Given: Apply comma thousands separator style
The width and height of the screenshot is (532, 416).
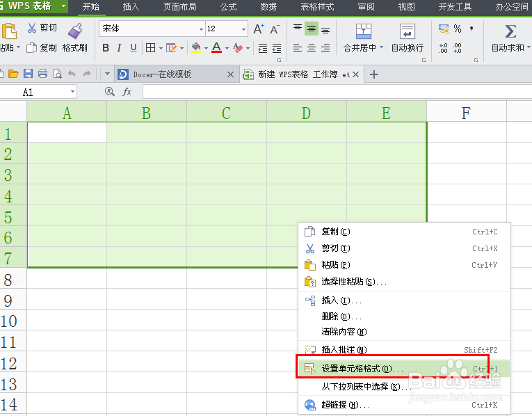Looking at the screenshot, I should pyautogui.click(x=471, y=29).
